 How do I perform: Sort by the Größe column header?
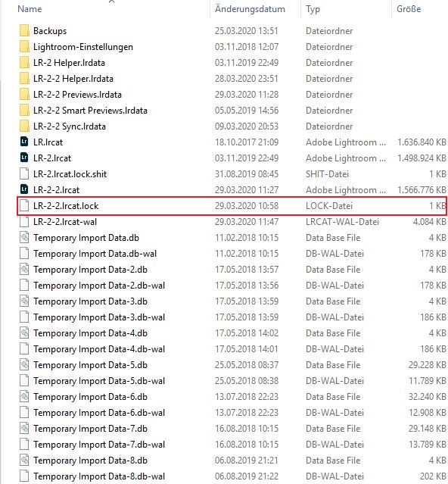point(409,8)
